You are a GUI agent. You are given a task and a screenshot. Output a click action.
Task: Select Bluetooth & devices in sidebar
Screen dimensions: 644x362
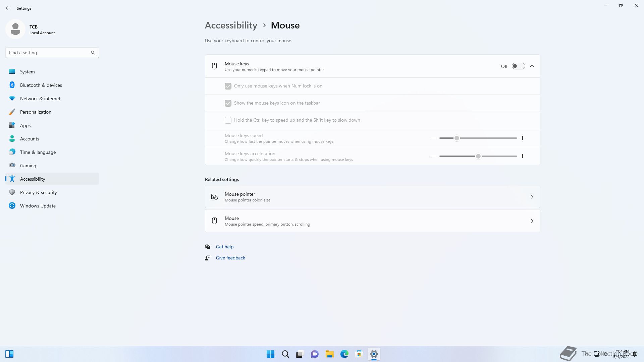(x=52, y=85)
